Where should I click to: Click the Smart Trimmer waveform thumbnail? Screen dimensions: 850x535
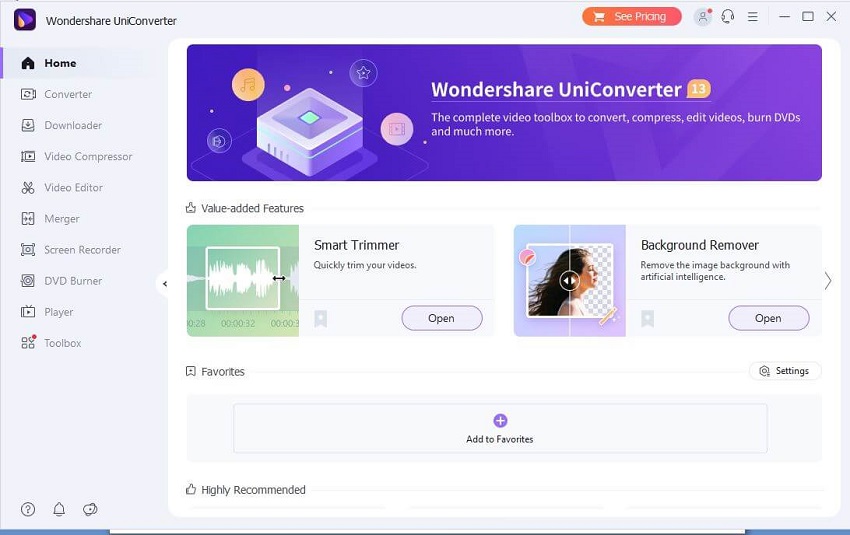(243, 281)
